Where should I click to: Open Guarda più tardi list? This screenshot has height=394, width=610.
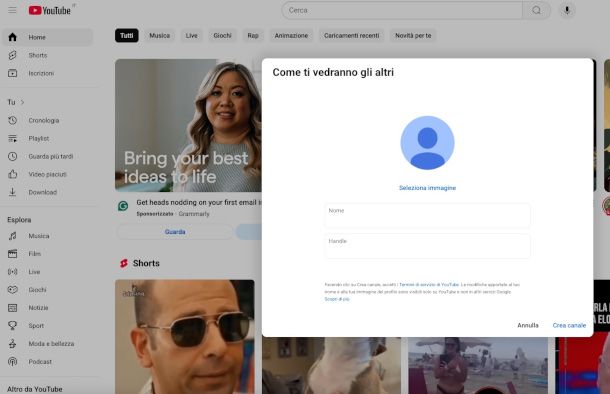click(48, 156)
